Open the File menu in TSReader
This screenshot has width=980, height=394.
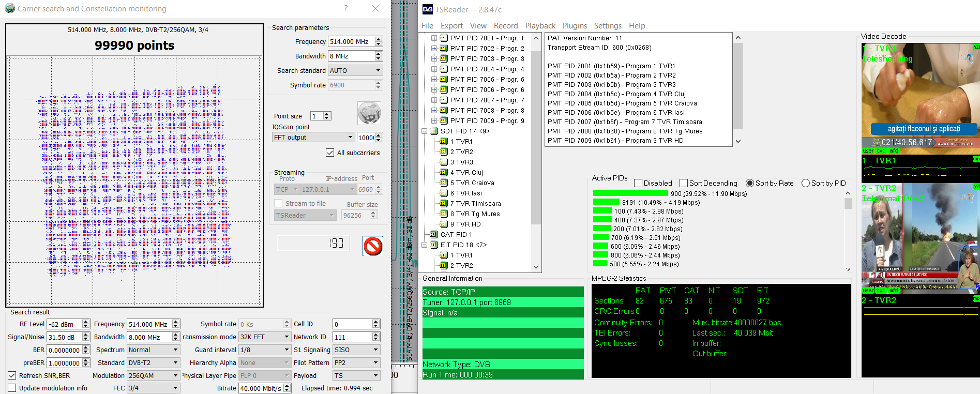[x=427, y=26]
